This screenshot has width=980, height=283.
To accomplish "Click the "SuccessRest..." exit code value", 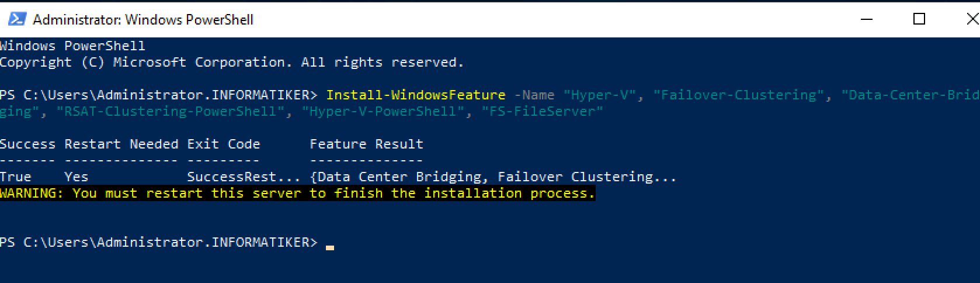I will pyautogui.click(x=244, y=177).
